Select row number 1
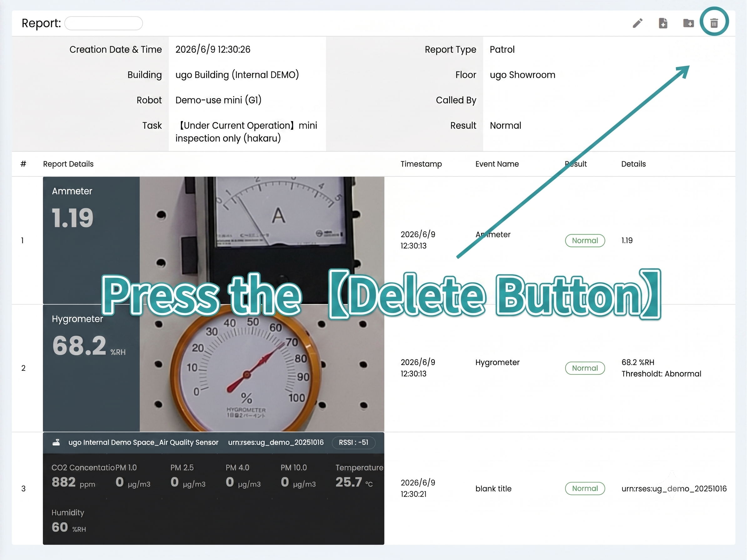747x560 pixels. [x=23, y=241]
